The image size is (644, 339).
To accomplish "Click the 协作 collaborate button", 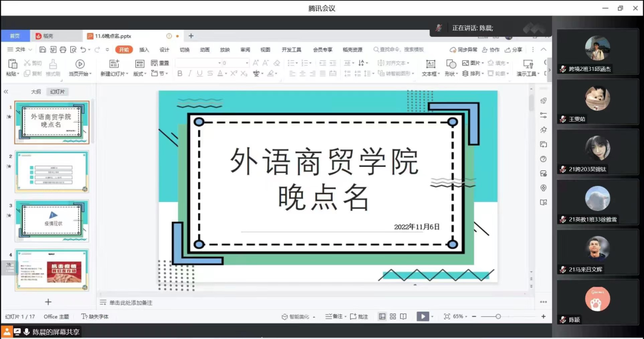I will [x=491, y=50].
